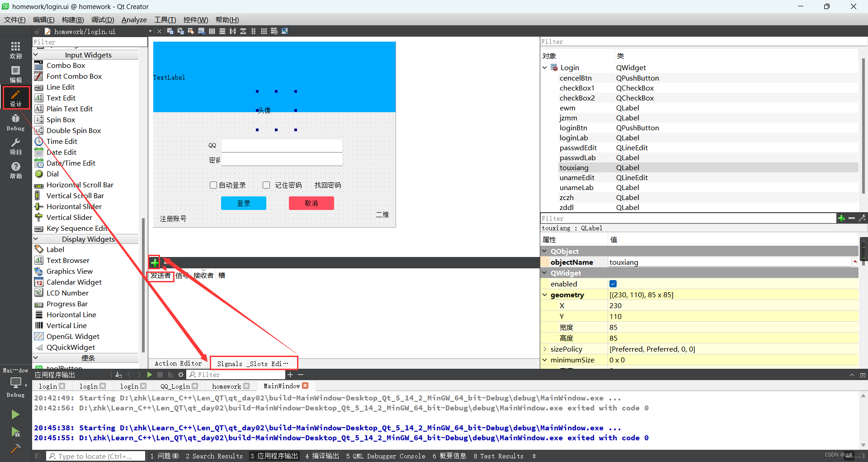Viewport: 868px width, 462px height.
Task: Click the object inspector vertical scrollbar
Action: pos(863,127)
